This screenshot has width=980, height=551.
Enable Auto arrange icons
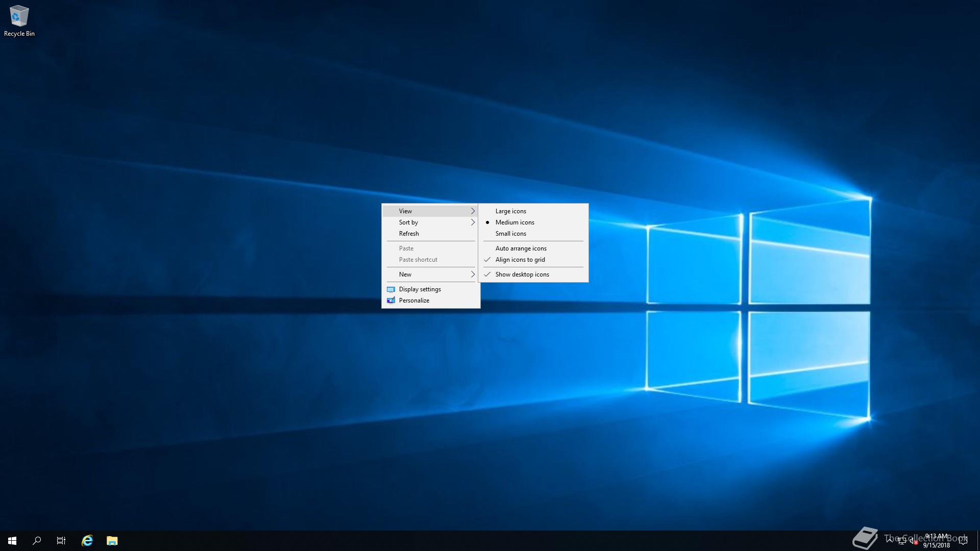tap(533, 248)
